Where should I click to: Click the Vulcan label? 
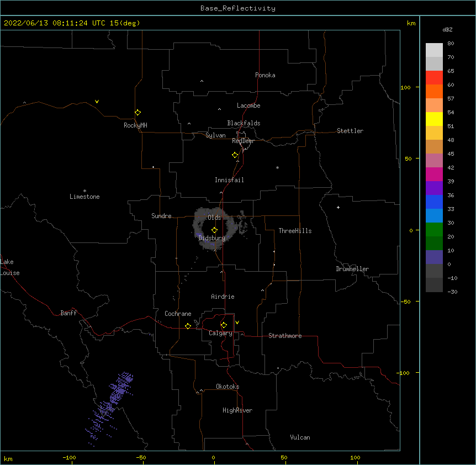[x=300, y=437]
